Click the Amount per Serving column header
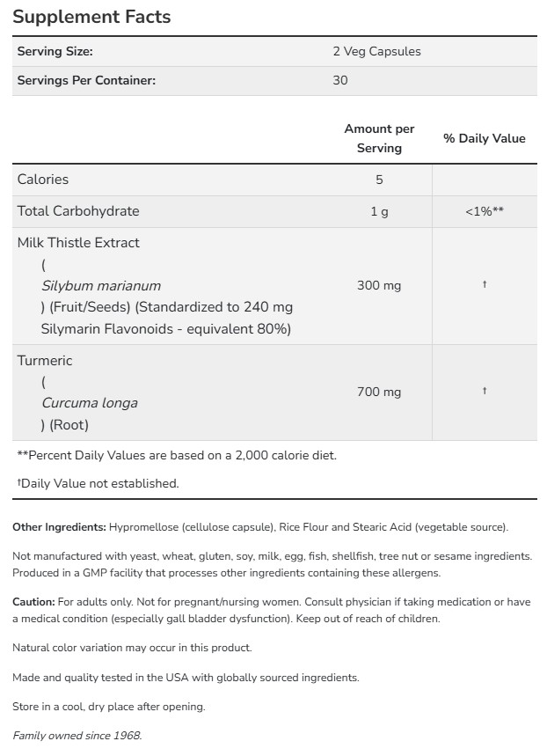The height and width of the screenshot is (756, 547). pos(379,138)
